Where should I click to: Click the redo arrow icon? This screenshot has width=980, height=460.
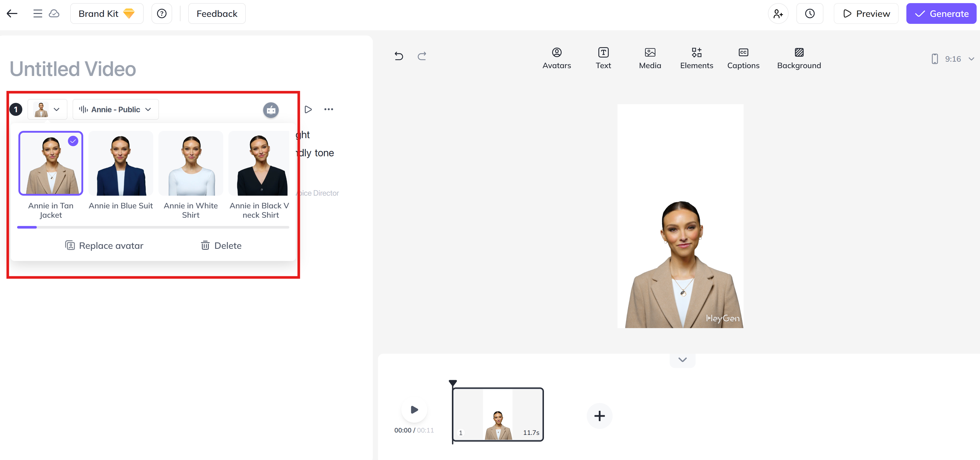pos(422,56)
